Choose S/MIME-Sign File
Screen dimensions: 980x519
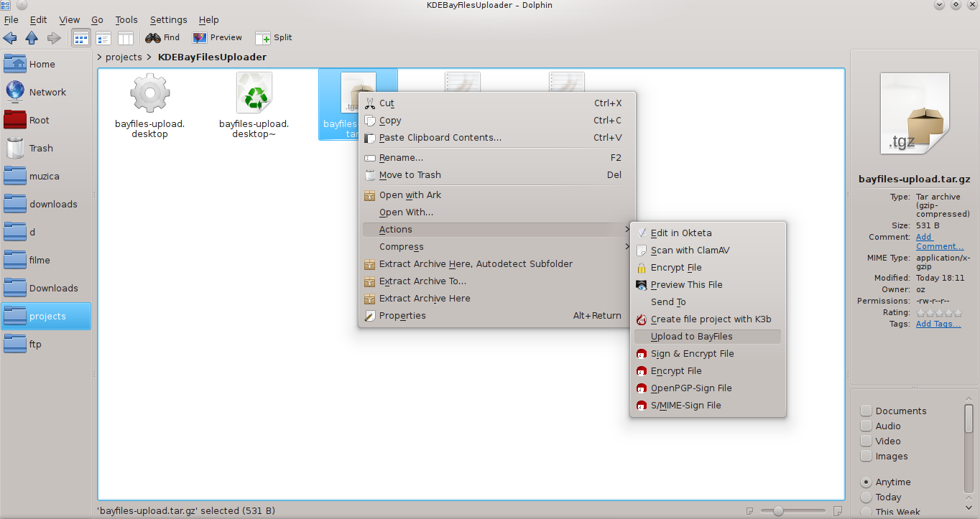pyautogui.click(x=708, y=406)
